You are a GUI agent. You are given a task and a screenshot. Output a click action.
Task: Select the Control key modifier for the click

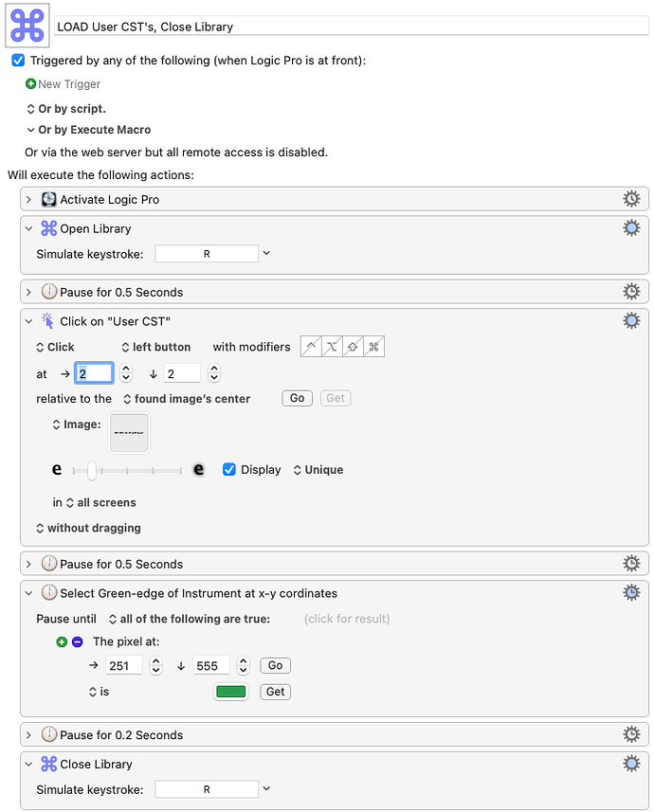click(311, 346)
